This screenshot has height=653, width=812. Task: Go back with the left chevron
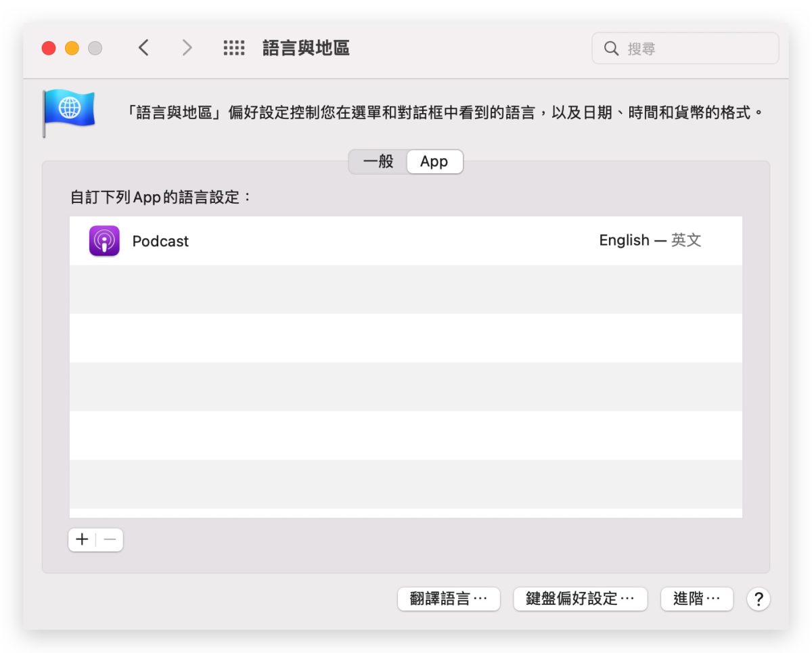tap(143, 48)
